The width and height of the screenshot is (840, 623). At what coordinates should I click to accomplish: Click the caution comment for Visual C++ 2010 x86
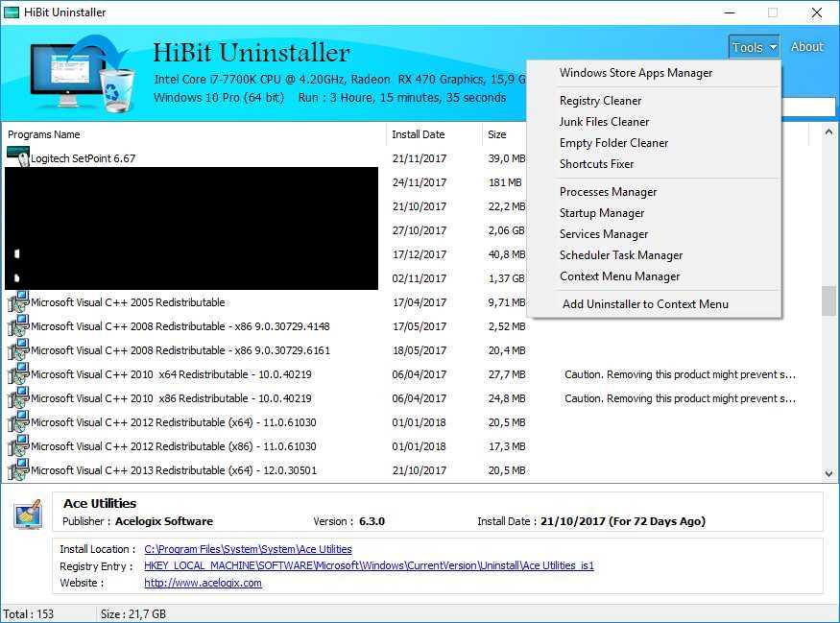click(680, 398)
